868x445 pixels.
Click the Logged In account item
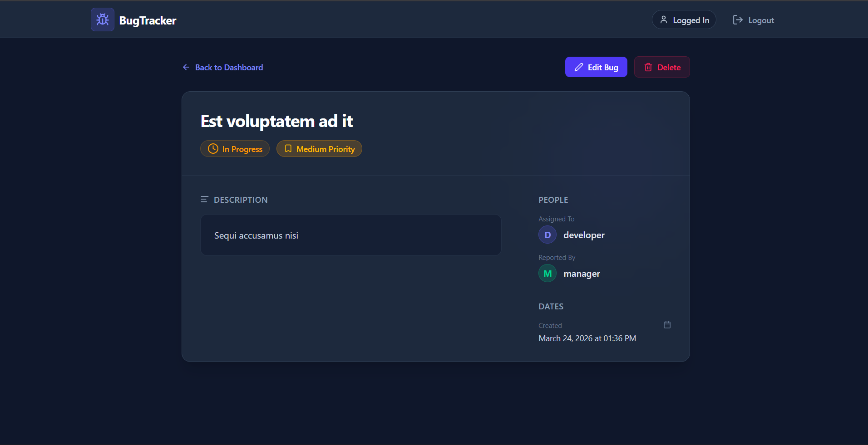click(684, 20)
